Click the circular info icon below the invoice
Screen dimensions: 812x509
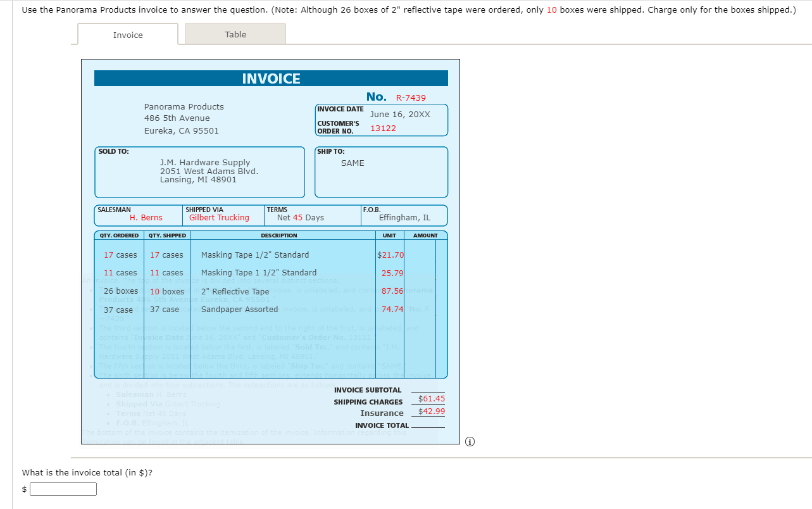(470, 441)
